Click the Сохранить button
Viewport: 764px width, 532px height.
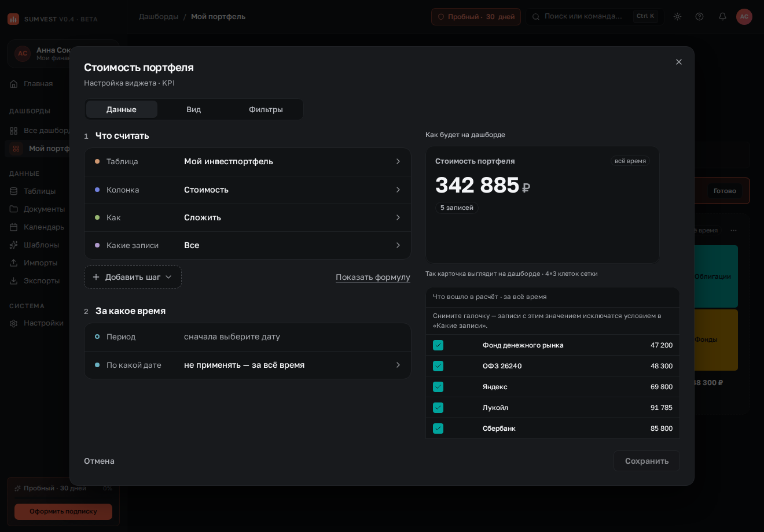[x=647, y=461]
